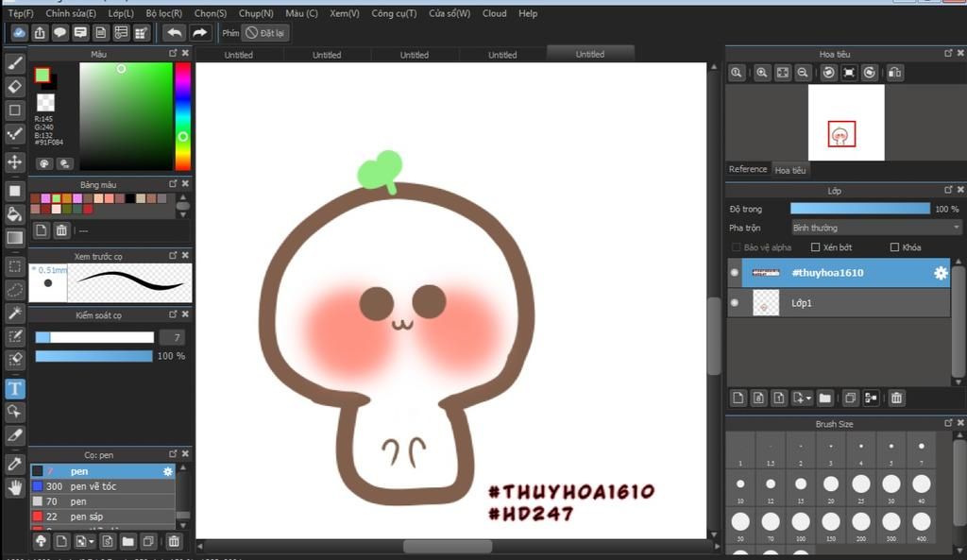Image resolution: width=967 pixels, height=560 pixels.
Task: Adjust the Độ trong layer opacity slider
Action: tap(860, 209)
